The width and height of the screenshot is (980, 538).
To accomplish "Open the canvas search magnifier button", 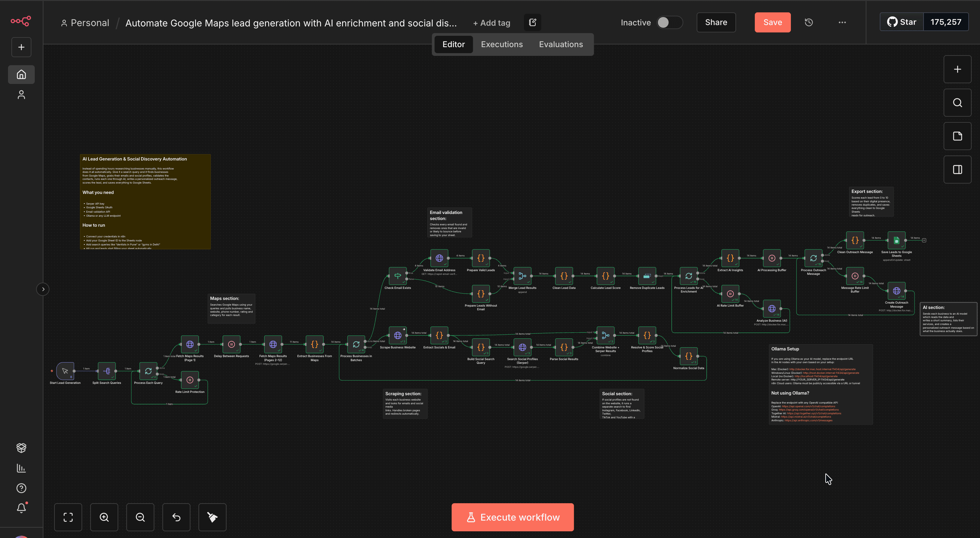I will coord(957,103).
